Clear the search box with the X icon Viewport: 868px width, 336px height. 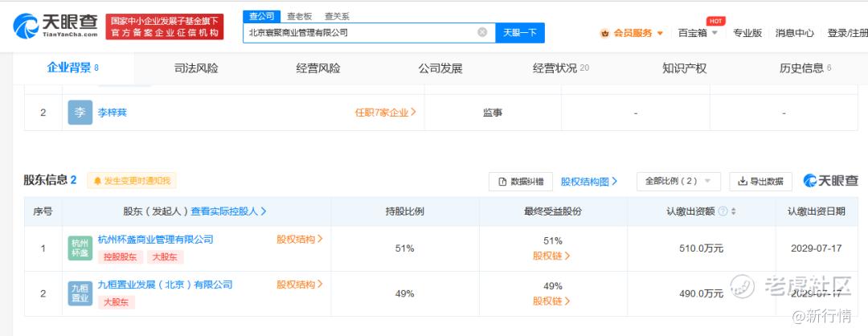[x=482, y=32]
